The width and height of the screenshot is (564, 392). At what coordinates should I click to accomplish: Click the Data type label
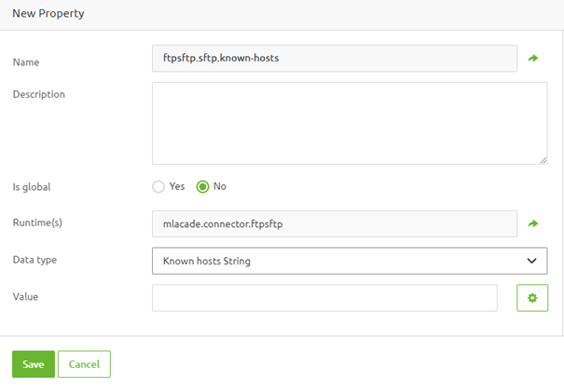tap(34, 260)
